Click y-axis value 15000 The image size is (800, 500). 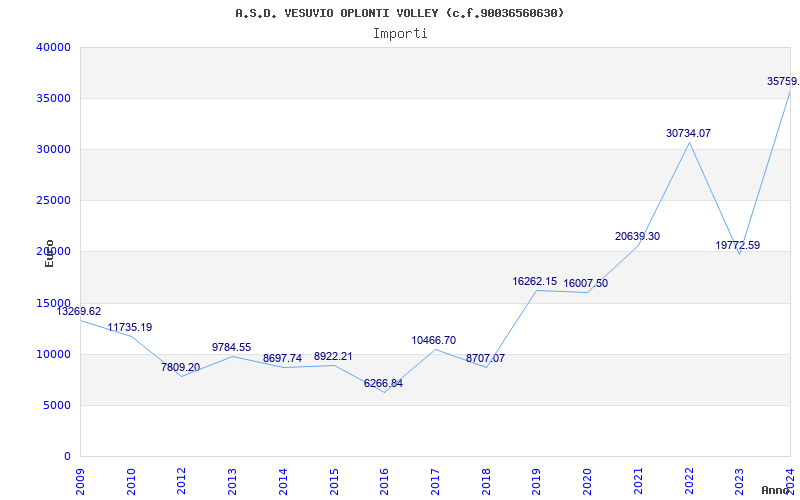(x=53, y=303)
